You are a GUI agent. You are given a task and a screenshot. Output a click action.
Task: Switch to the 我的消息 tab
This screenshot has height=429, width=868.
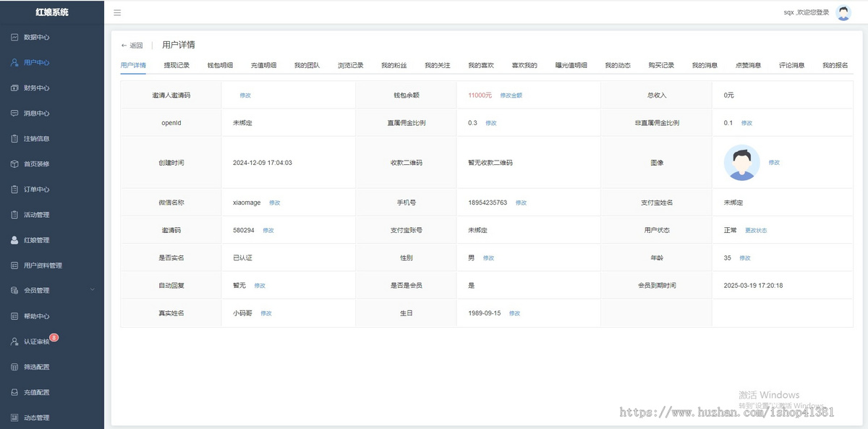pos(705,65)
